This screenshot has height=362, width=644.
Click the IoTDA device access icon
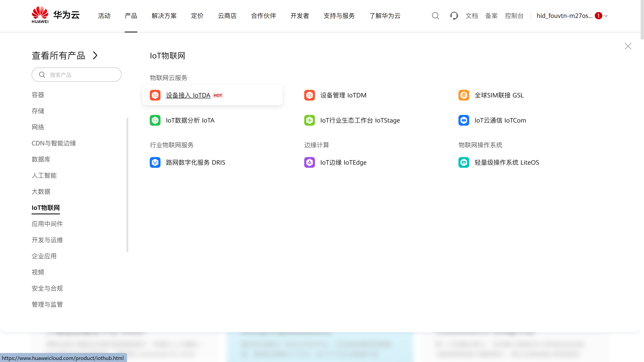point(155,95)
